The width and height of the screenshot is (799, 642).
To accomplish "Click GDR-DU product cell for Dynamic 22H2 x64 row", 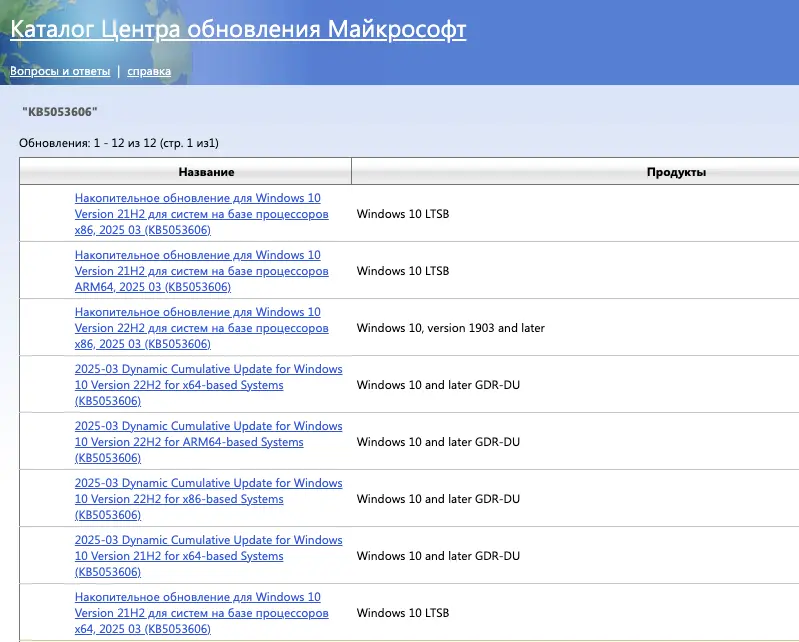I will (438, 385).
